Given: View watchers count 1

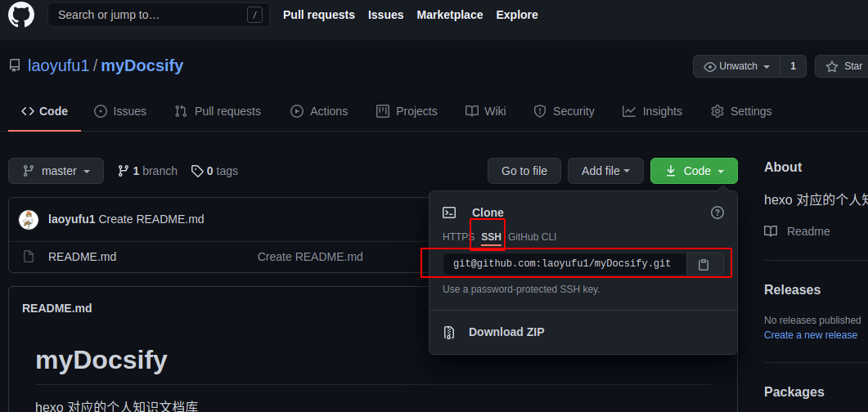Looking at the screenshot, I should (x=793, y=66).
